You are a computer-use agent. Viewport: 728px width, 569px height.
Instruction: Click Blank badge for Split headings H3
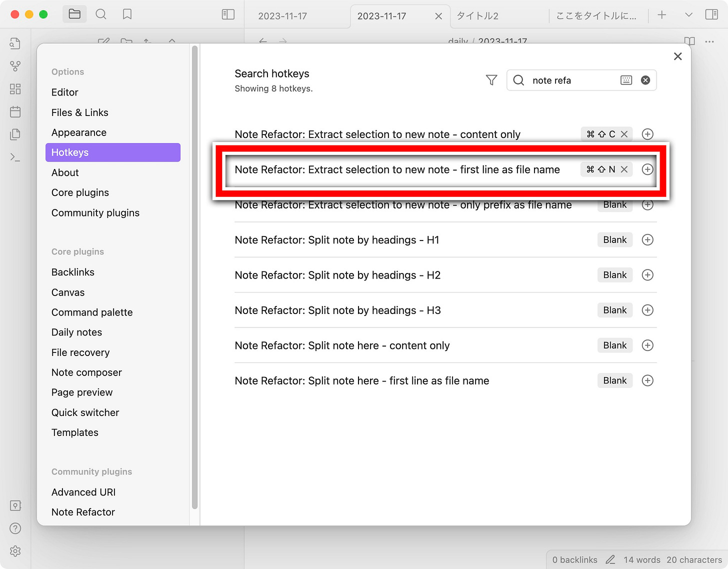[x=615, y=310]
